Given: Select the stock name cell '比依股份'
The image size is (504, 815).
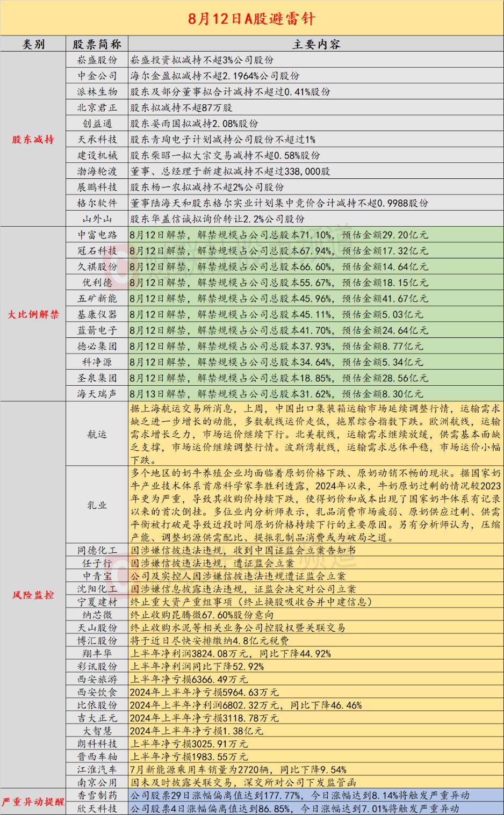Looking at the screenshot, I should pyautogui.click(x=97, y=705).
